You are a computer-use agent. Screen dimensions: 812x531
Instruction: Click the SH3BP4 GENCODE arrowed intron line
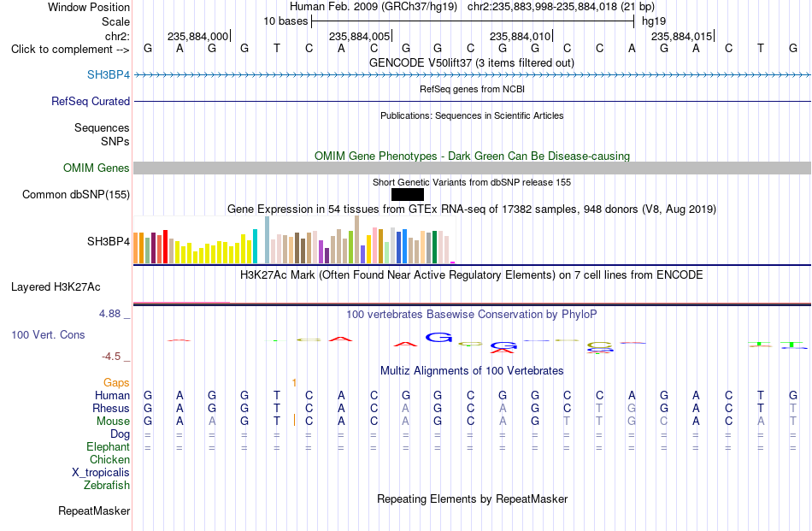473,74
